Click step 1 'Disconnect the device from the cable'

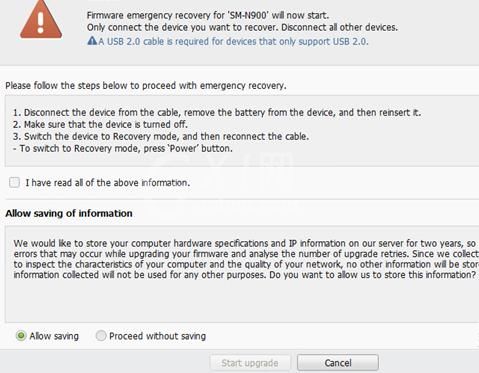tap(217, 112)
